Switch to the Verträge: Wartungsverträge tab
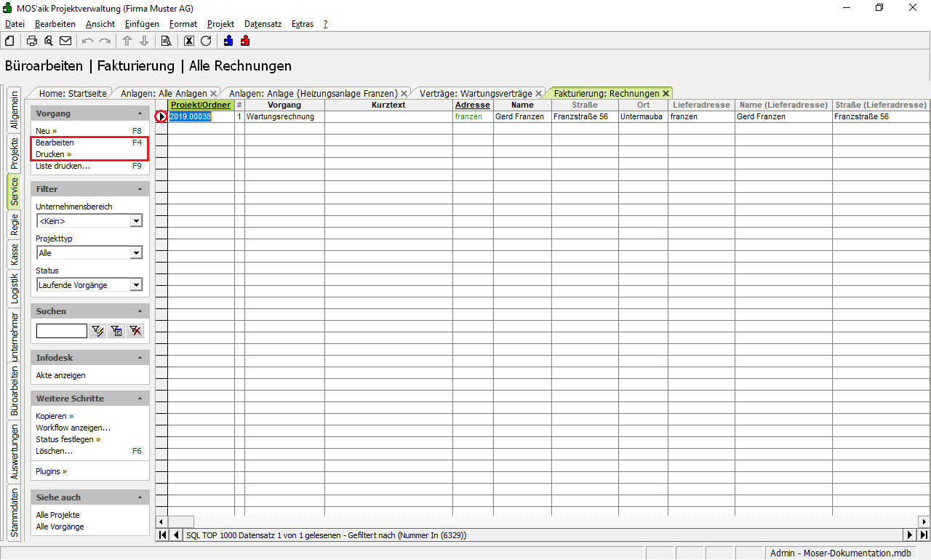Image resolution: width=931 pixels, height=560 pixels. pyautogui.click(x=476, y=93)
